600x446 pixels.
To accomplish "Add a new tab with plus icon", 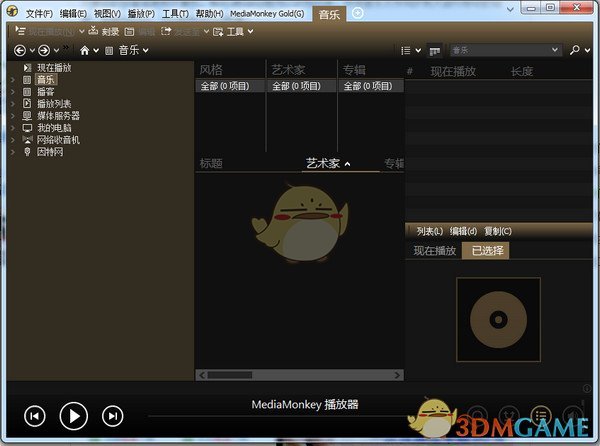I will [x=357, y=13].
